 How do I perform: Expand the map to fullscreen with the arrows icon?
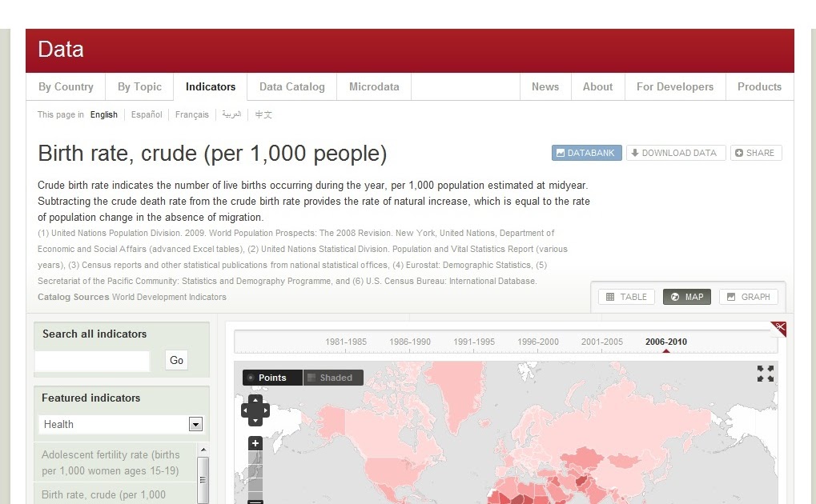click(x=766, y=372)
